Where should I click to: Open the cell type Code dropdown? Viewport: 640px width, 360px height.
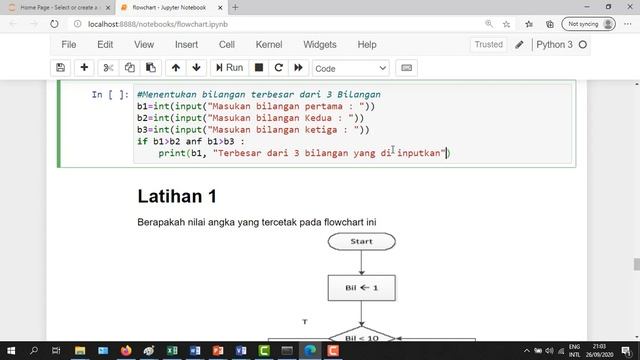coord(351,68)
